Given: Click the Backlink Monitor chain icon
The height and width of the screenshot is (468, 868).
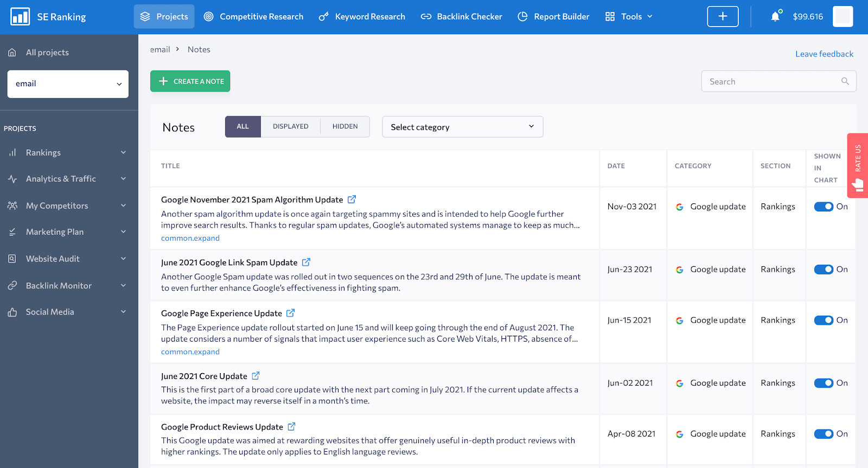Looking at the screenshot, I should (12, 286).
